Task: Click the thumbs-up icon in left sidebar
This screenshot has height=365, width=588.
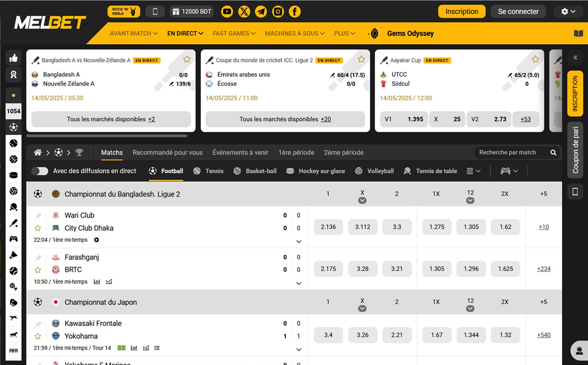Action: pyautogui.click(x=14, y=58)
